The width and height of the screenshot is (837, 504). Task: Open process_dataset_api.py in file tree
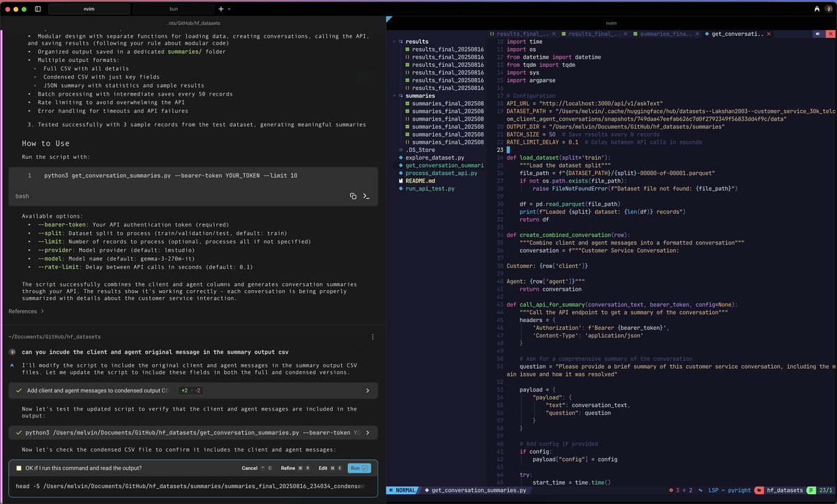442,173
